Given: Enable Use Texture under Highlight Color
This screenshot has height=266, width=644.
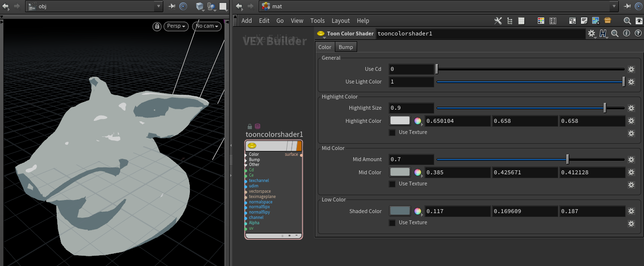Looking at the screenshot, I should click(393, 133).
